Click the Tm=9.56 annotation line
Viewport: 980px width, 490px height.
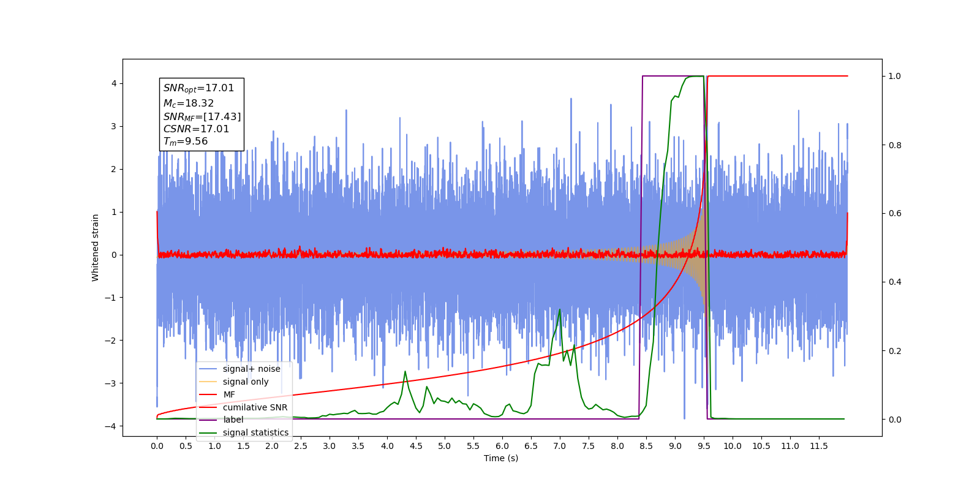[x=186, y=141]
